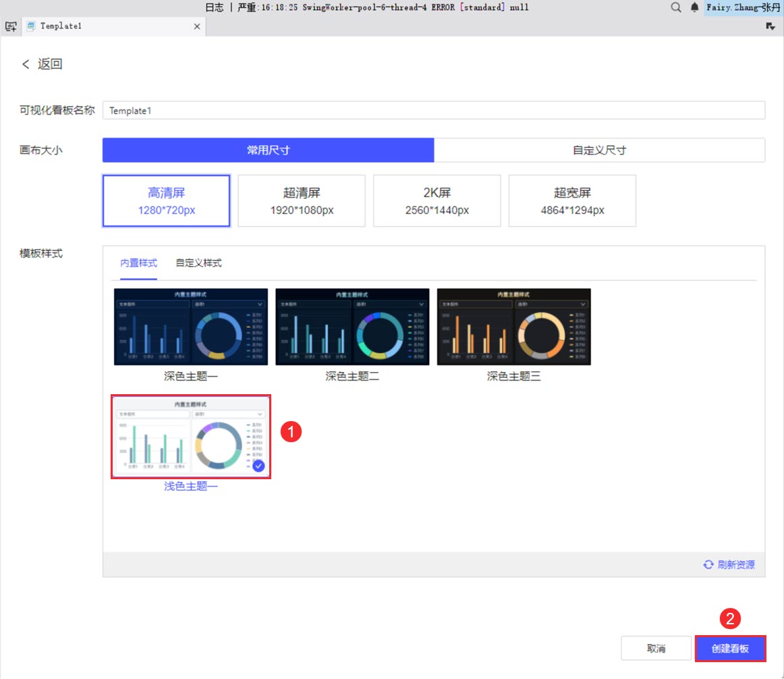Click the refresh resources circular icon
Image resolution: width=784 pixels, height=679 pixels.
pos(708,564)
